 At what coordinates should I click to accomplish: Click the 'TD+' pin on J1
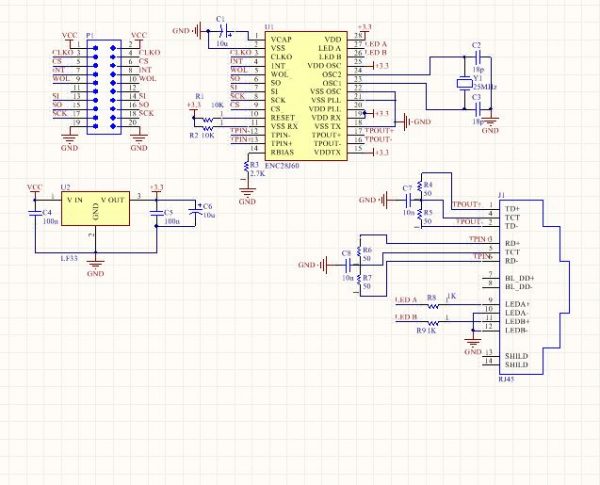click(x=513, y=209)
